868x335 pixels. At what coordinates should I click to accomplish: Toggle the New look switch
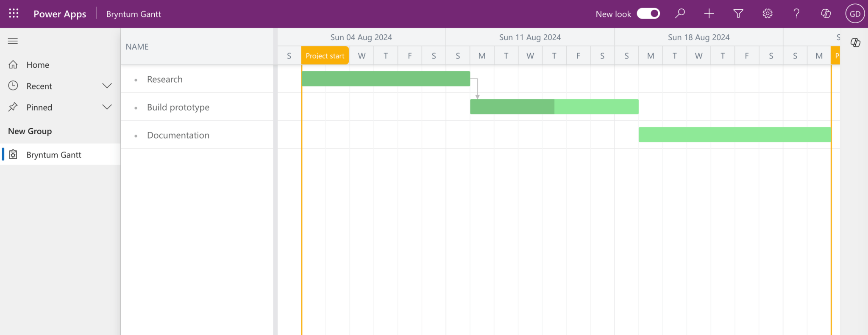pyautogui.click(x=648, y=14)
